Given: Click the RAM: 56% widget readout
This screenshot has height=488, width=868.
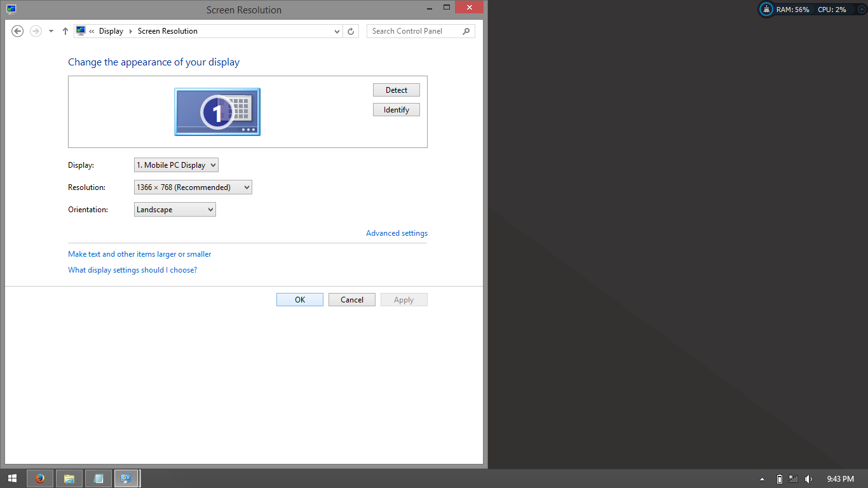Looking at the screenshot, I should pyautogui.click(x=793, y=10).
